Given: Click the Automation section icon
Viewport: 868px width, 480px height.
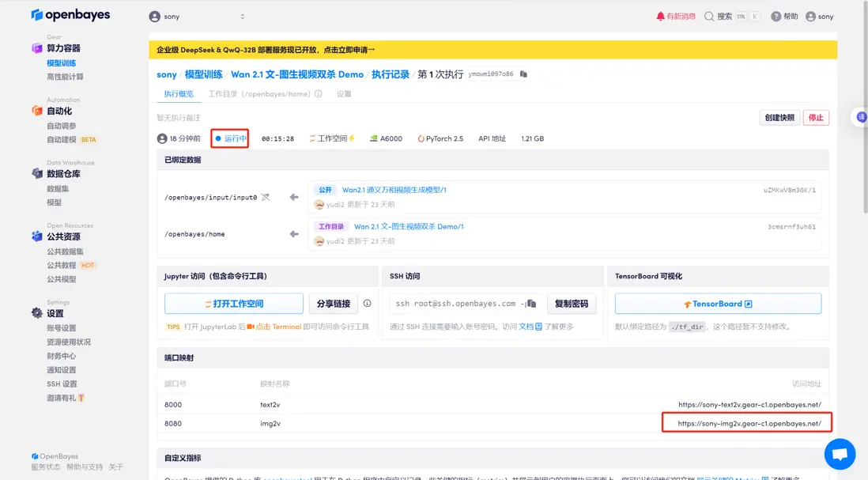Looking at the screenshot, I should point(37,111).
